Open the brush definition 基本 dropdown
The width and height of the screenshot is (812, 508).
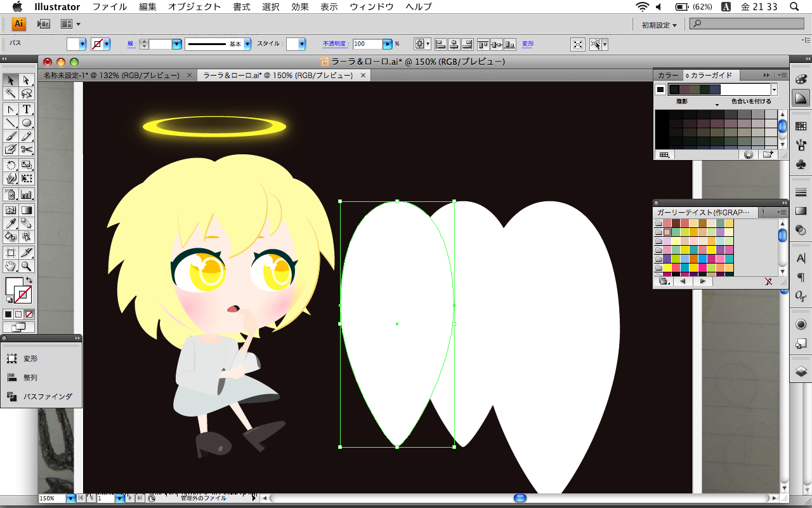pos(247,44)
